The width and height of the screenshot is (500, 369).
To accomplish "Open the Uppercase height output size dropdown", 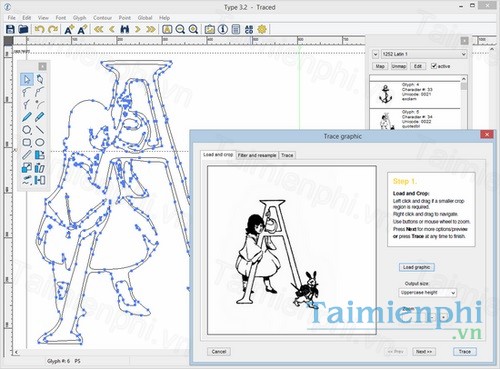I will [x=428, y=292].
